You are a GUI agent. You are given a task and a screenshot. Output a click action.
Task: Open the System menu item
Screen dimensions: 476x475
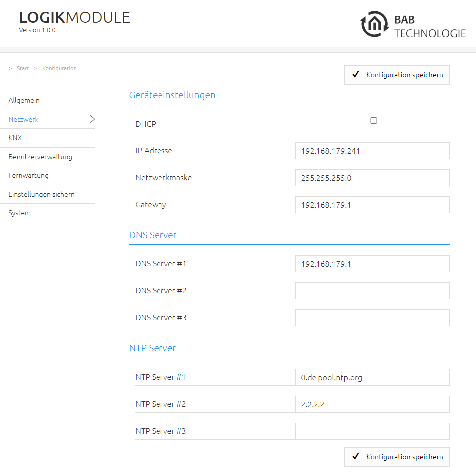20,213
